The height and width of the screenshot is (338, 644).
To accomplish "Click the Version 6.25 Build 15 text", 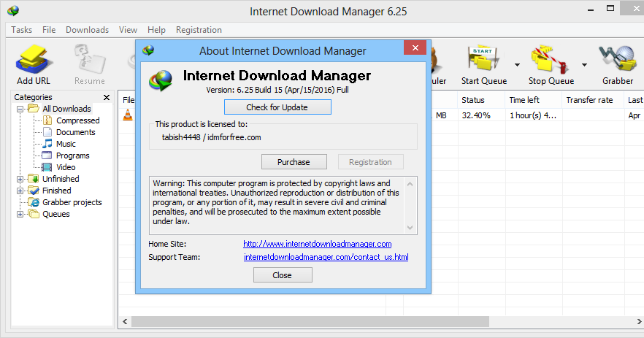I will coord(277,90).
